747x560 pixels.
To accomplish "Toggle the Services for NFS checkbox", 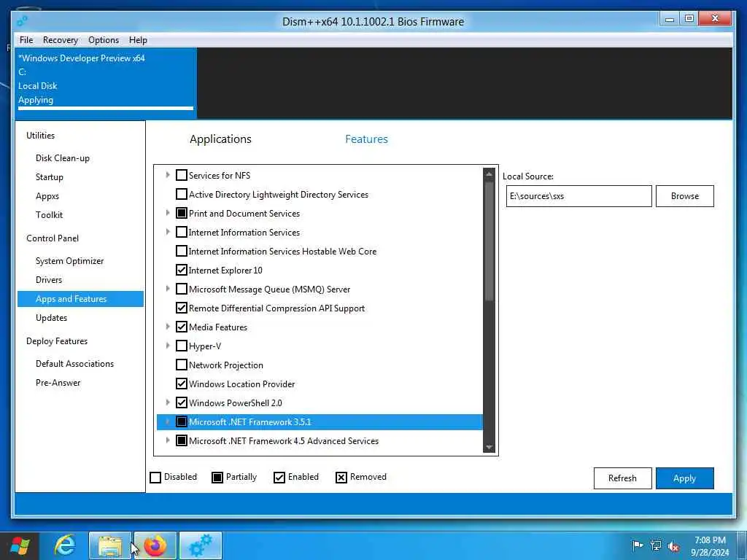I will click(181, 175).
